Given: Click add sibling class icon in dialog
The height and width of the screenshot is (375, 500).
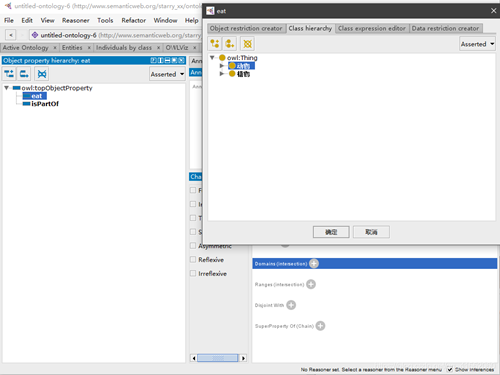Looking at the screenshot, I should click(230, 44).
